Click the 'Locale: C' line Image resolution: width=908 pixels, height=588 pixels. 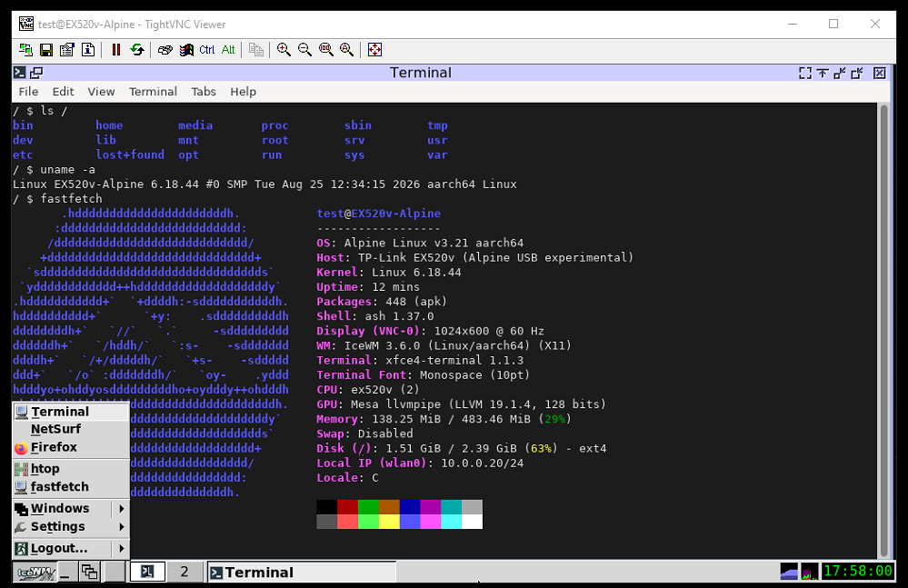[x=347, y=477]
